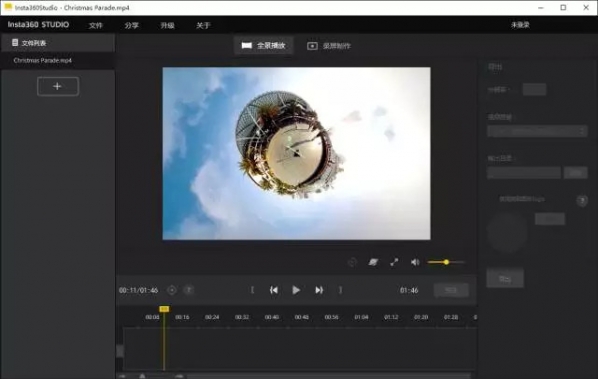Skip to the next frame

pyautogui.click(x=319, y=290)
